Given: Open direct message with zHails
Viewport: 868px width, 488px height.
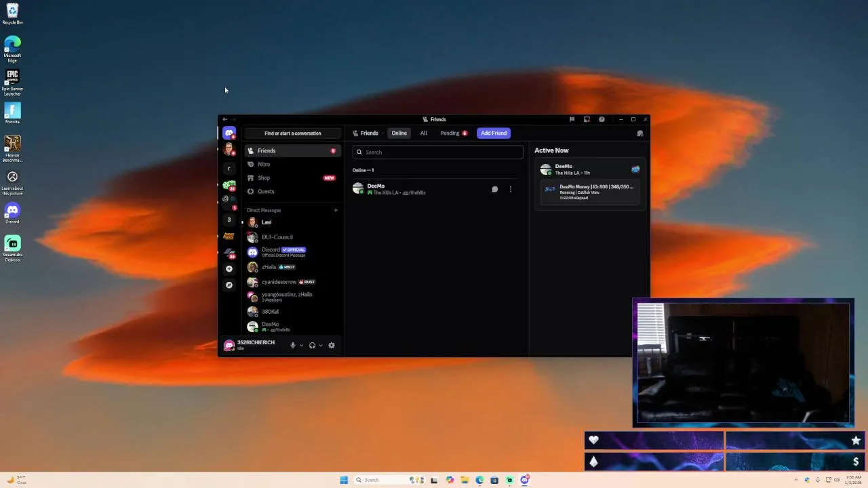Looking at the screenshot, I should tap(293, 267).
